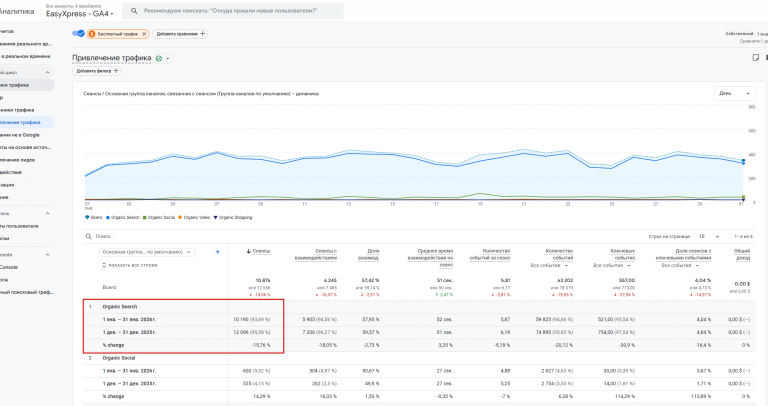The height and width of the screenshot is (406, 768).
Task: Open the 'День' chart granularity dropdown
Action: coord(734,93)
